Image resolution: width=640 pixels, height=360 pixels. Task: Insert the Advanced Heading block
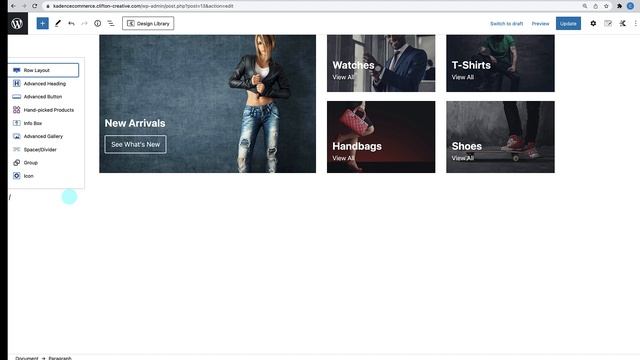tap(43, 84)
